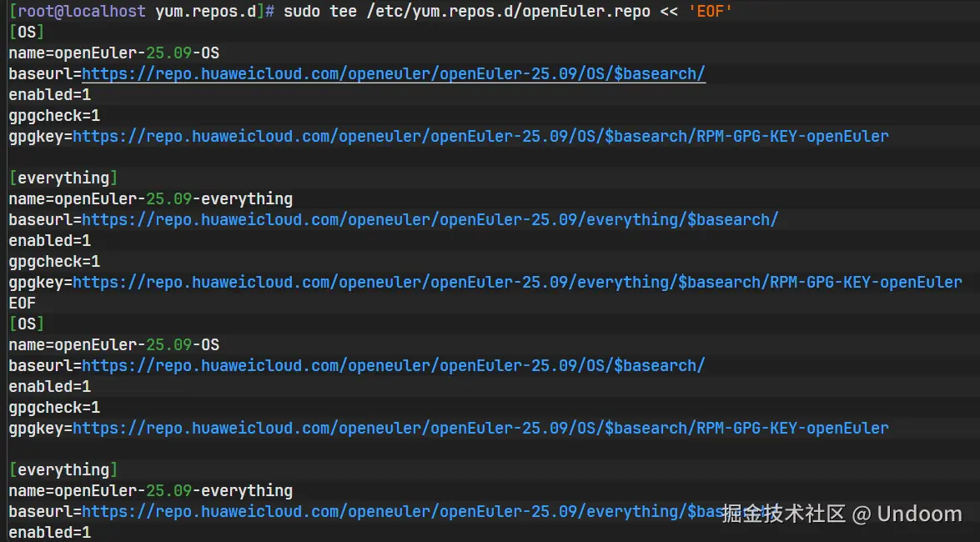
Task: Open the OS gpgkey URL before EOF
Action: 480,136
